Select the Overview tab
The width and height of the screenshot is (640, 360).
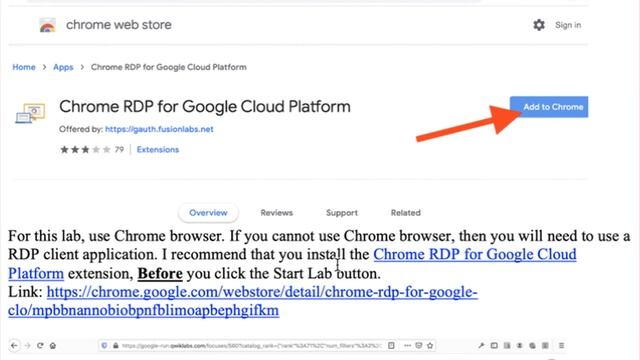(x=208, y=213)
